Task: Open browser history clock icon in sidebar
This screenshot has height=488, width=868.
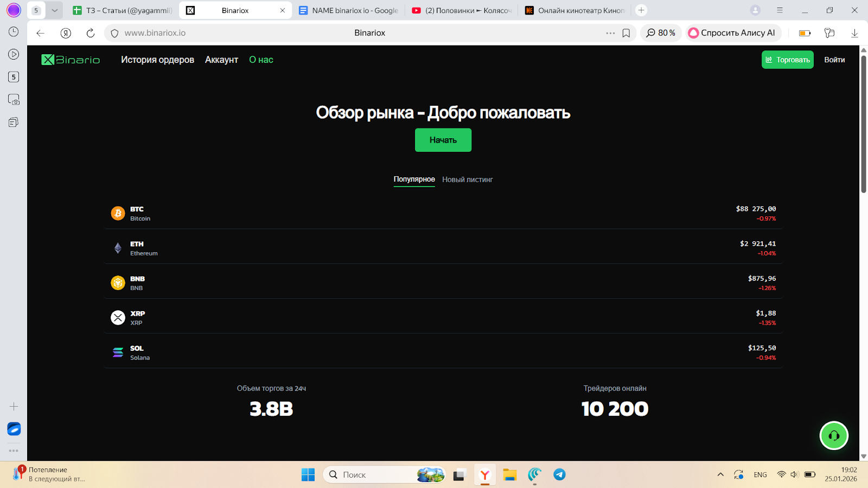Action: tap(14, 31)
